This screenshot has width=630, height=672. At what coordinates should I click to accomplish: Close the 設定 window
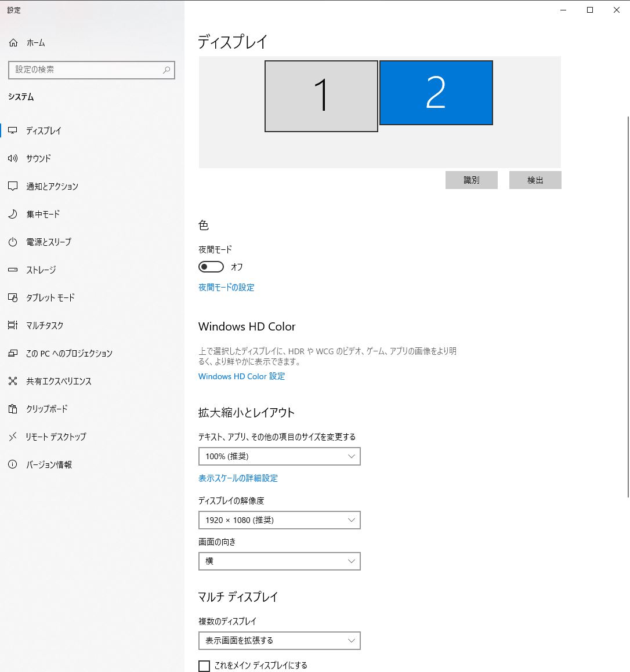click(x=616, y=10)
